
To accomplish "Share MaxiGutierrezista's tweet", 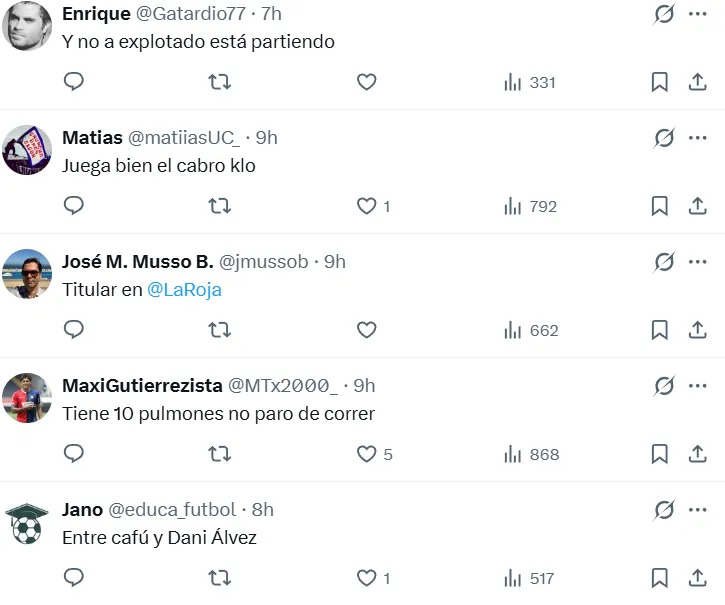I will tap(698, 454).
